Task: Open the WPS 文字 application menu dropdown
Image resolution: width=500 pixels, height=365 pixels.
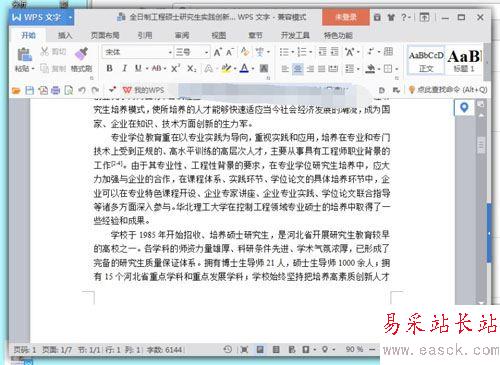Action: tap(70, 17)
